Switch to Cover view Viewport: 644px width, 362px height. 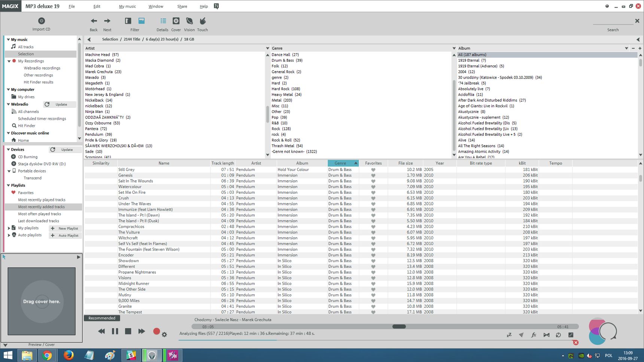(x=176, y=21)
